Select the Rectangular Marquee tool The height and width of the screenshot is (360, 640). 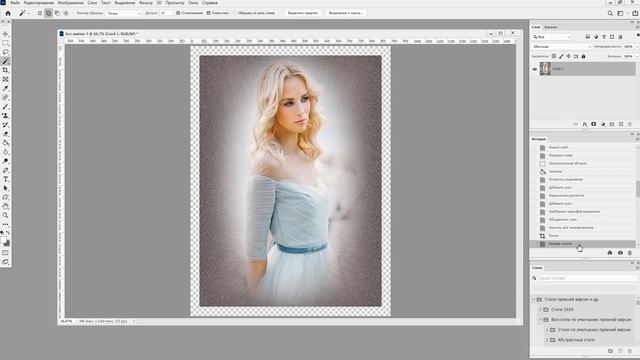[x=5, y=43]
